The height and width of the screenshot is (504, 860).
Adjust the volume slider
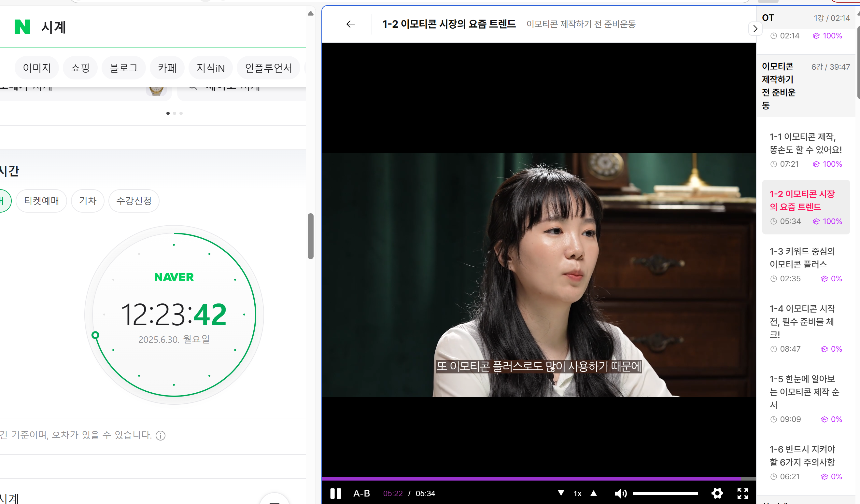pyautogui.click(x=665, y=494)
